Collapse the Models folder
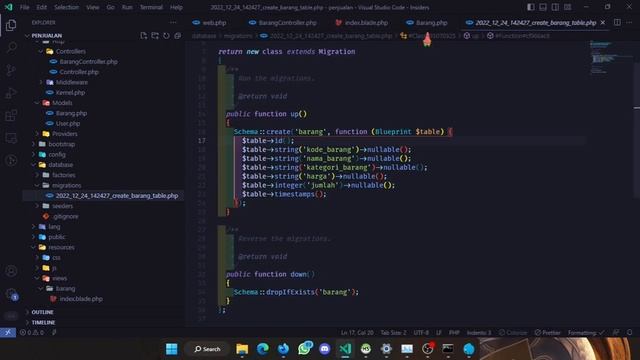Screen dimensions: 640x360 point(62,103)
